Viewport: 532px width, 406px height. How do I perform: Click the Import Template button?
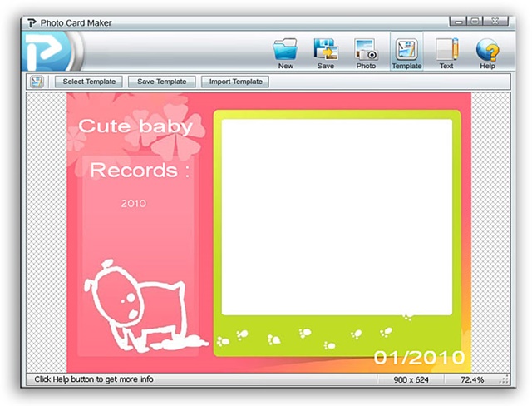235,82
